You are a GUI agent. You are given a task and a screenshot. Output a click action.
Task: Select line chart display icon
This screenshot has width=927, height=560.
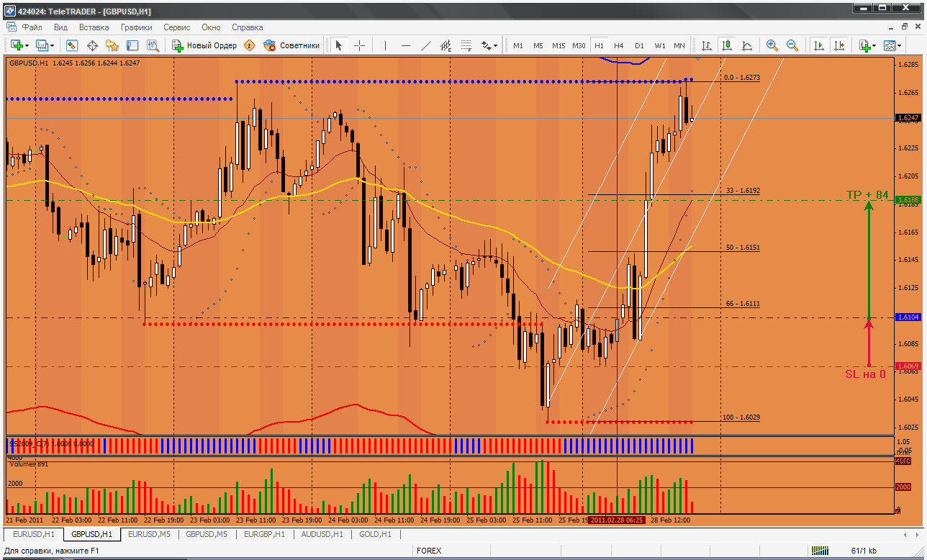747,45
